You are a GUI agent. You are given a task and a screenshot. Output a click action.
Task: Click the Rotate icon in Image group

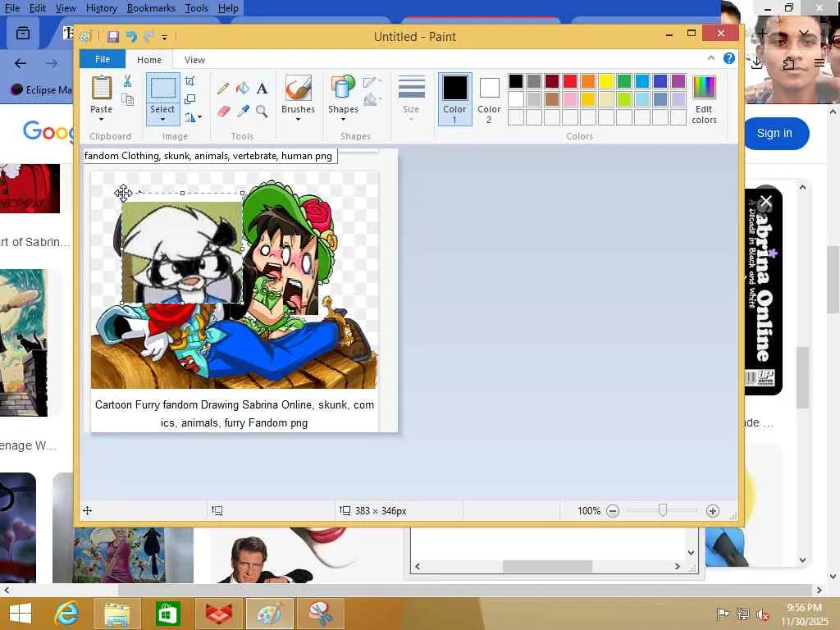pyautogui.click(x=190, y=117)
